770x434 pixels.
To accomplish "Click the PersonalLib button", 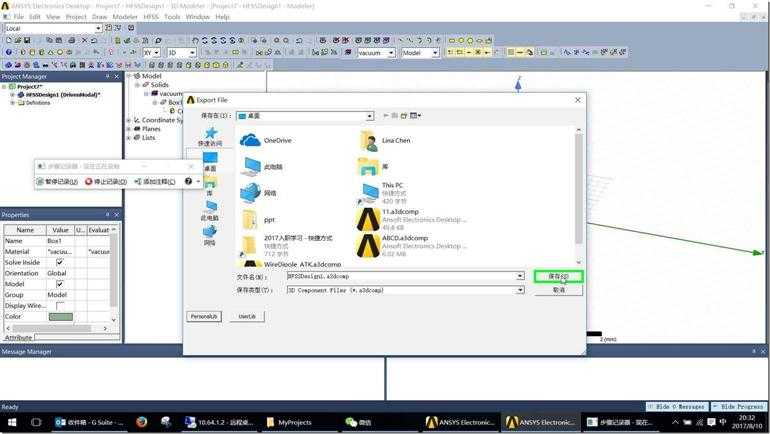I will 204,317.
